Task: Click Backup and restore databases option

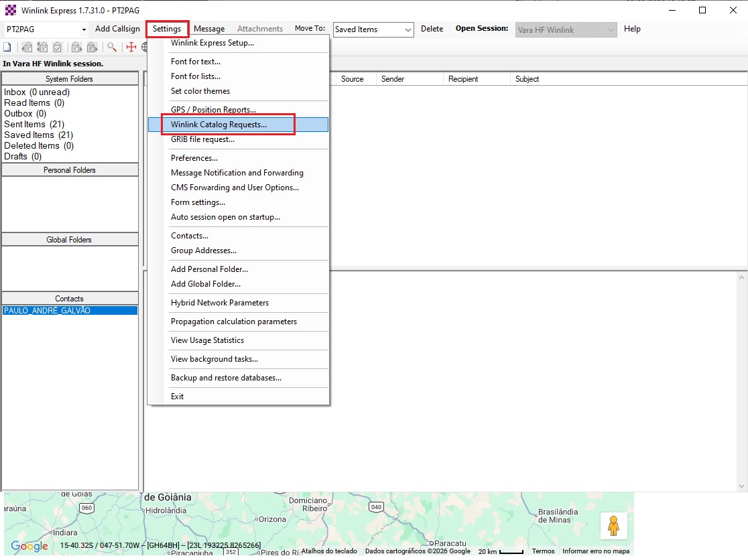Action: tap(226, 378)
